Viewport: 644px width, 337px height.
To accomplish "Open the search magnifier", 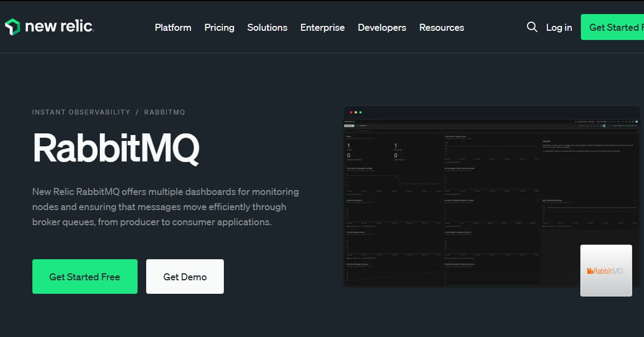I will click(532, 27).
